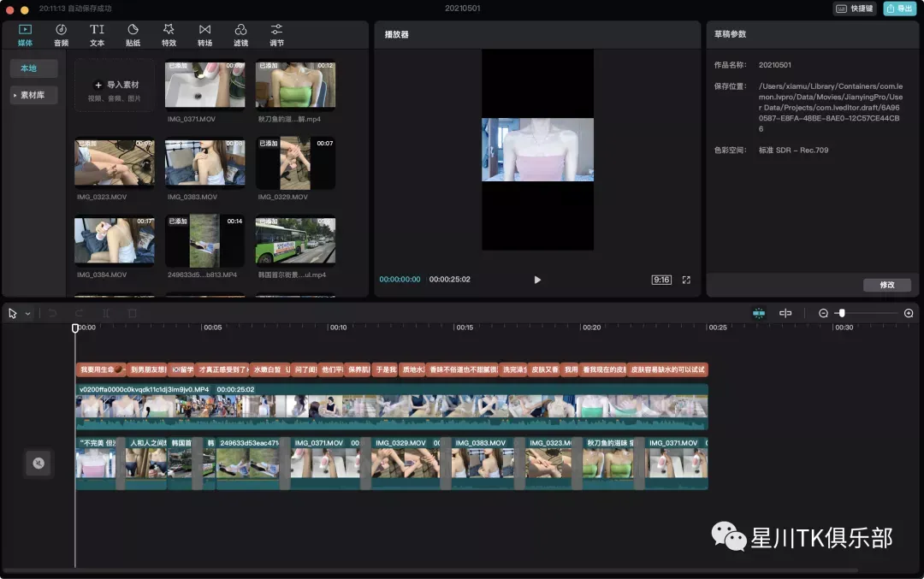924x579 pixels.
Task: Open the 贴纸 stickers panel
Action: click(133, 35)
